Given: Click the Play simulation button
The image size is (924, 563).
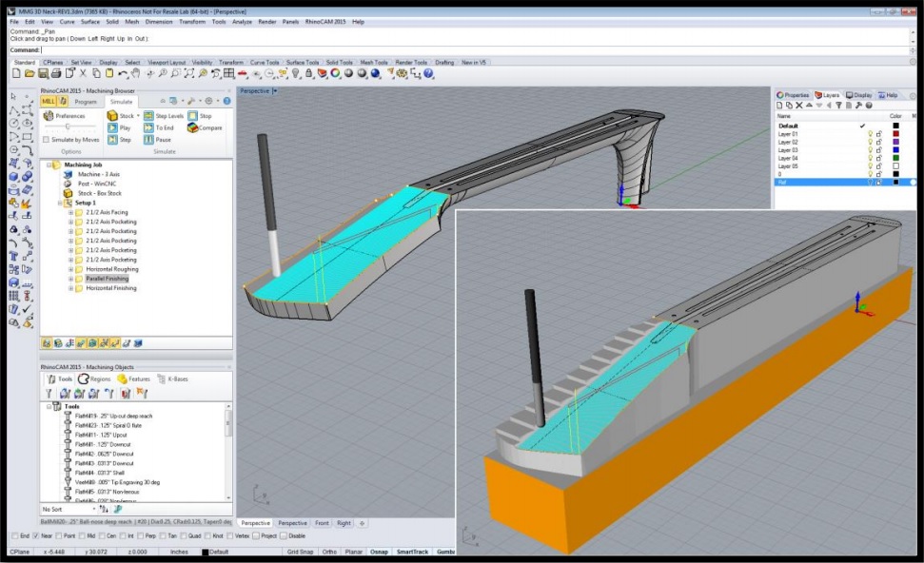Looking at the screenshot, I should [119, 127].
